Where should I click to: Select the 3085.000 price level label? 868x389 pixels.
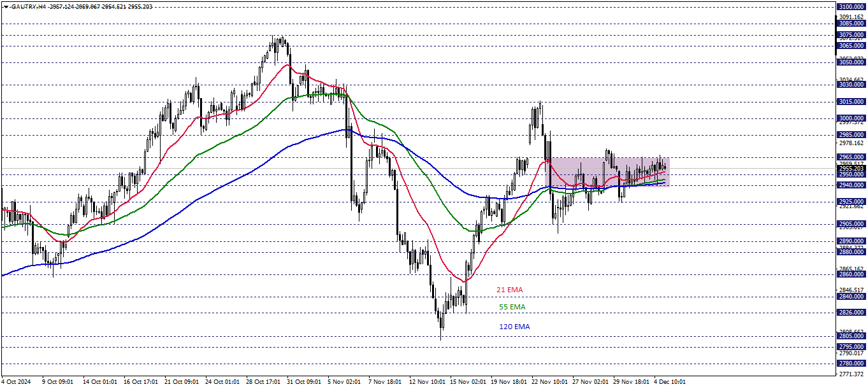point(851,24)
